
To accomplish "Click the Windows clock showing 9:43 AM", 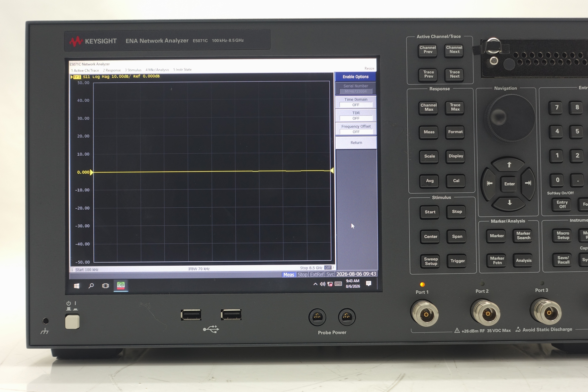I will point(353,283).
